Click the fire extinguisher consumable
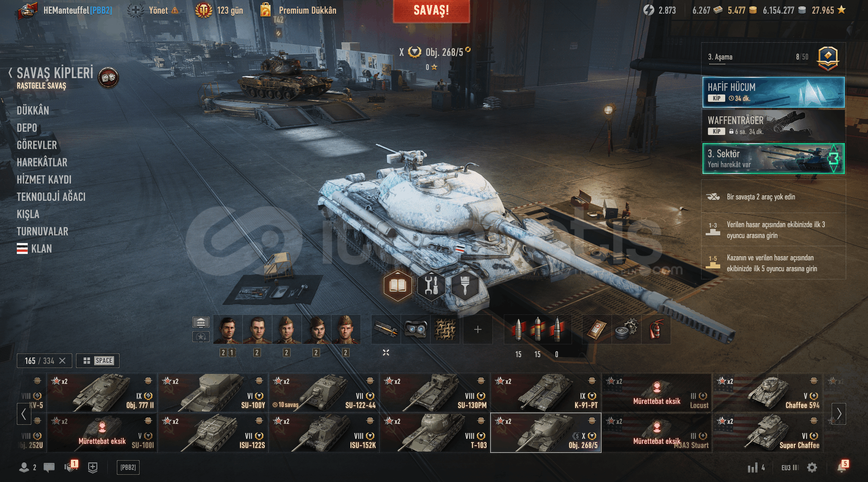868x482 pixels. click(x=655, y=329)
